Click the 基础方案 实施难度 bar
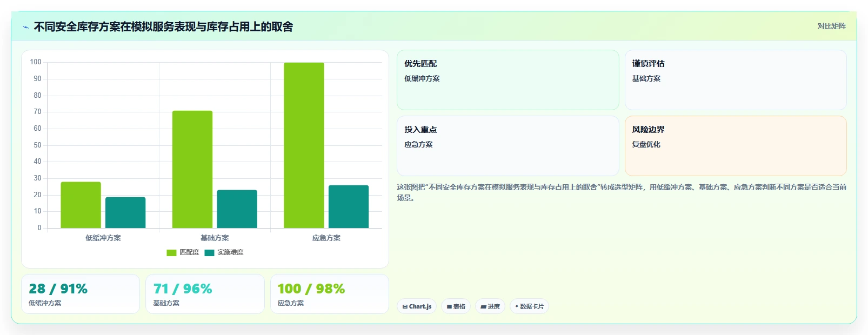Viewport: 868px width, 335px height. [237, 209]
